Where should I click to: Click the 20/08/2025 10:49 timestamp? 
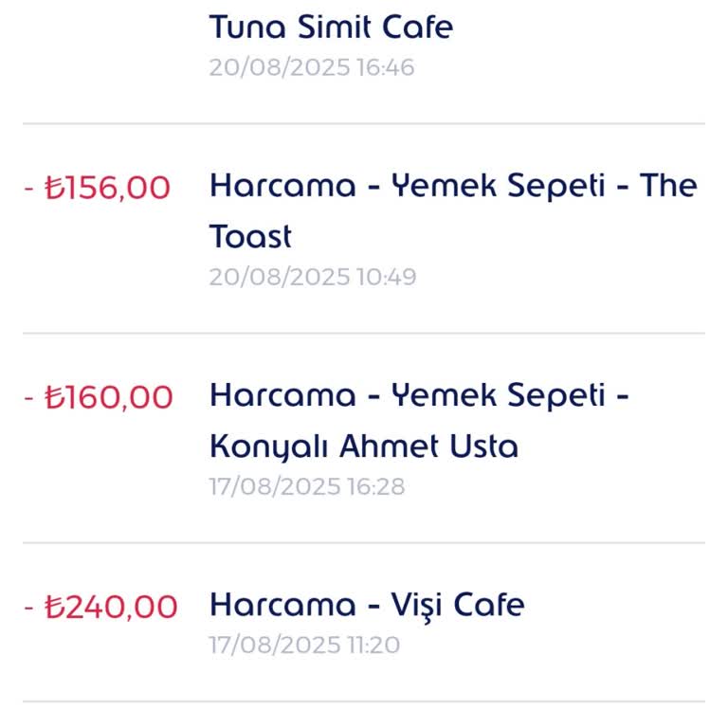(x=313, y=277)
